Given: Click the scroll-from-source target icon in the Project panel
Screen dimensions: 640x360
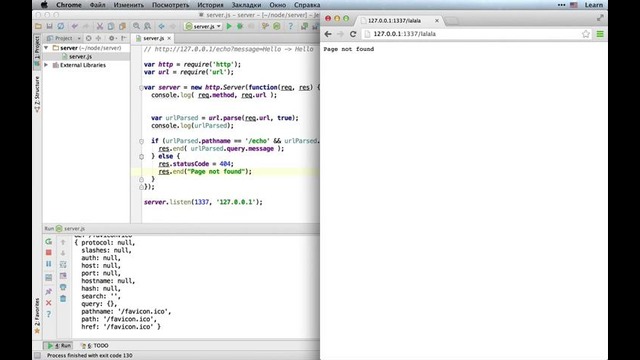Looking at the screenshot, I should (x=89, y=38).
